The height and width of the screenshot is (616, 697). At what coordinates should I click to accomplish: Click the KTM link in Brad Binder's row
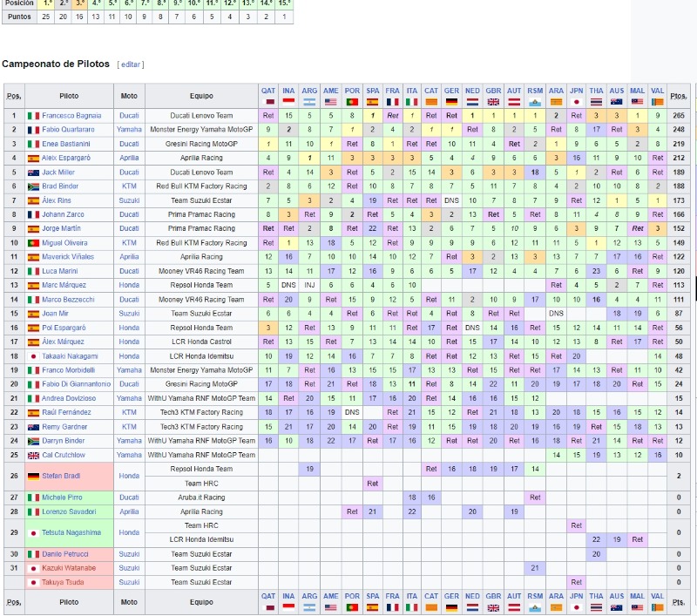129,186
